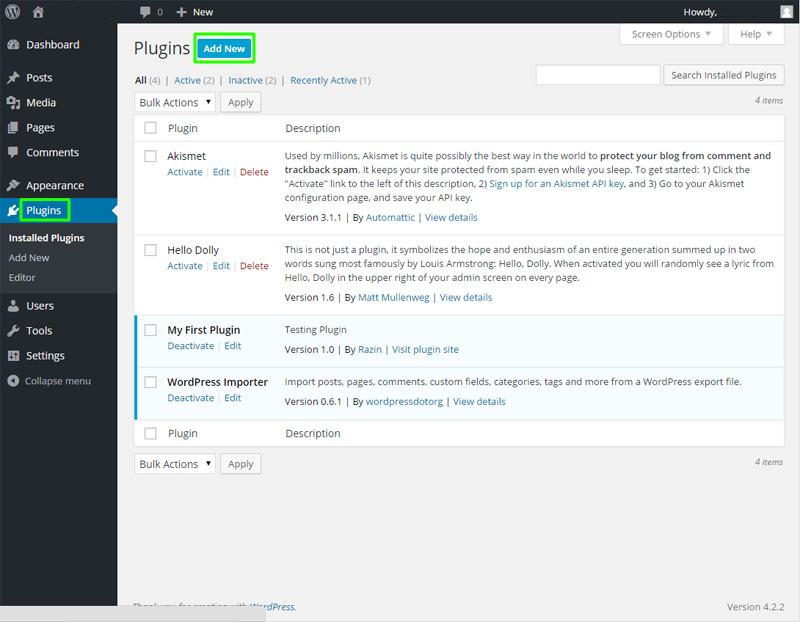Viewport: 800px width, 622px height.
Task: Delete the Hello Dolly plugin
Action: (x=254, y=266)
